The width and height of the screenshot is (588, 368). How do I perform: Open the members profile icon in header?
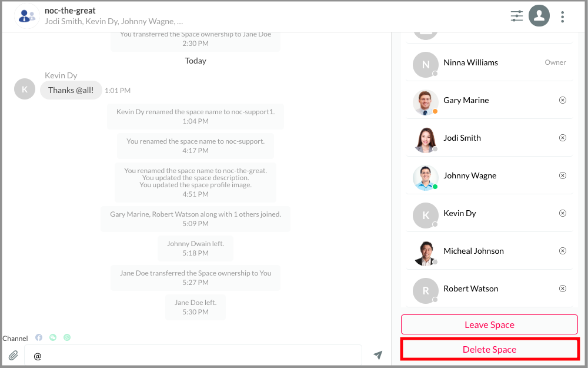click(539, 16)
